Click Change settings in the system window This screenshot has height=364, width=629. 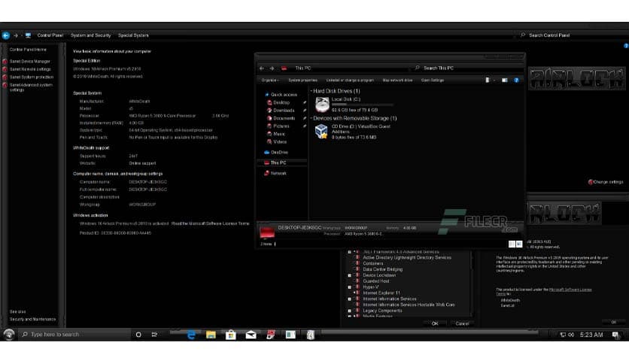(x=606, y=181)
